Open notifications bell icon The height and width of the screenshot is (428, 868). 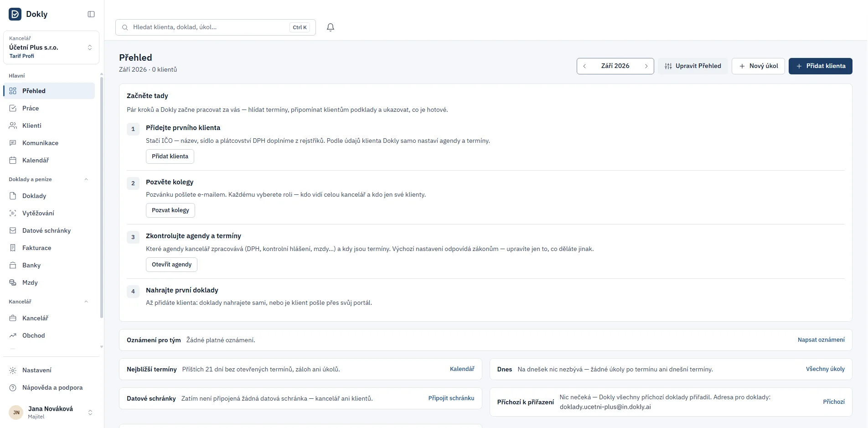pyautogui.click(x=331, y=27)
